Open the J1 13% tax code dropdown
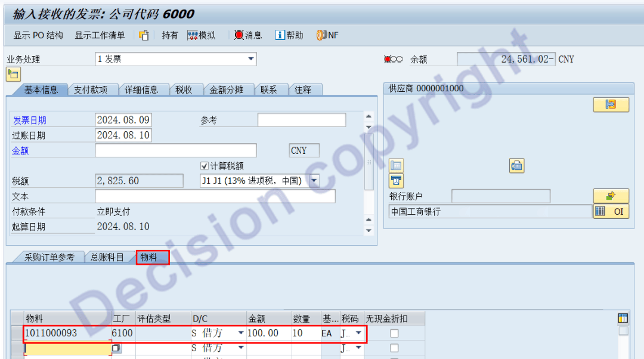 click(x=314, y=181)
